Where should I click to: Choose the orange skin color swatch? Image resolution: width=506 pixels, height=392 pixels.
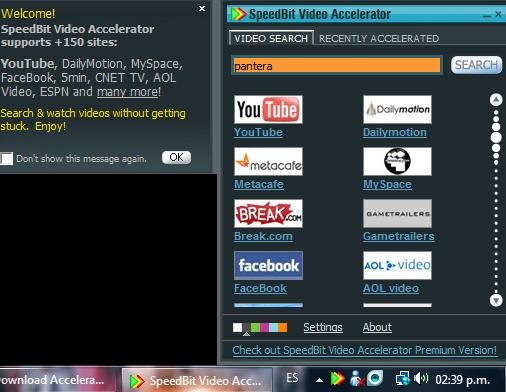283,328
